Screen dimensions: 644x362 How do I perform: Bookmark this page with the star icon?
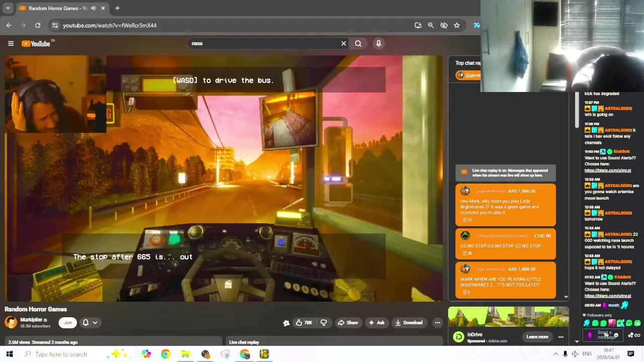(457, 25)
